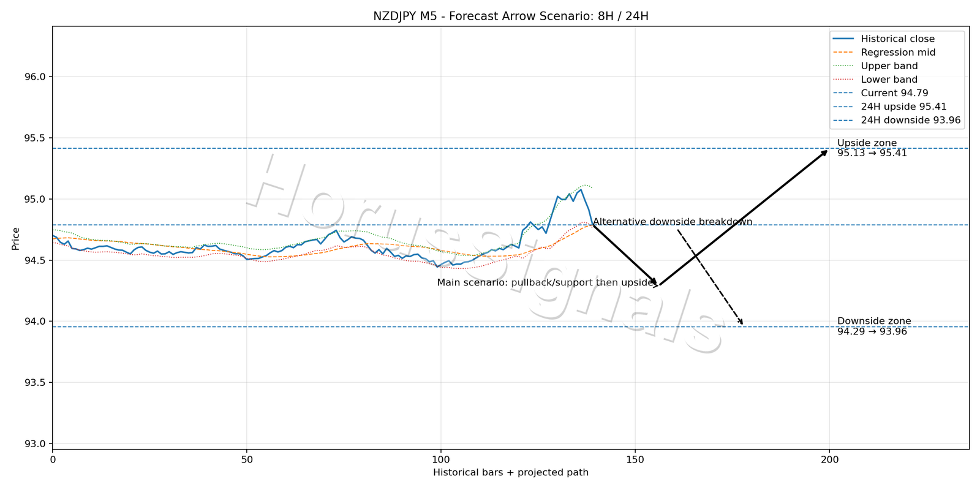The width and height of the screenshot is (980, 490).
Task: Click the price peak near 95.08 on the historical line
Action: 581,189
